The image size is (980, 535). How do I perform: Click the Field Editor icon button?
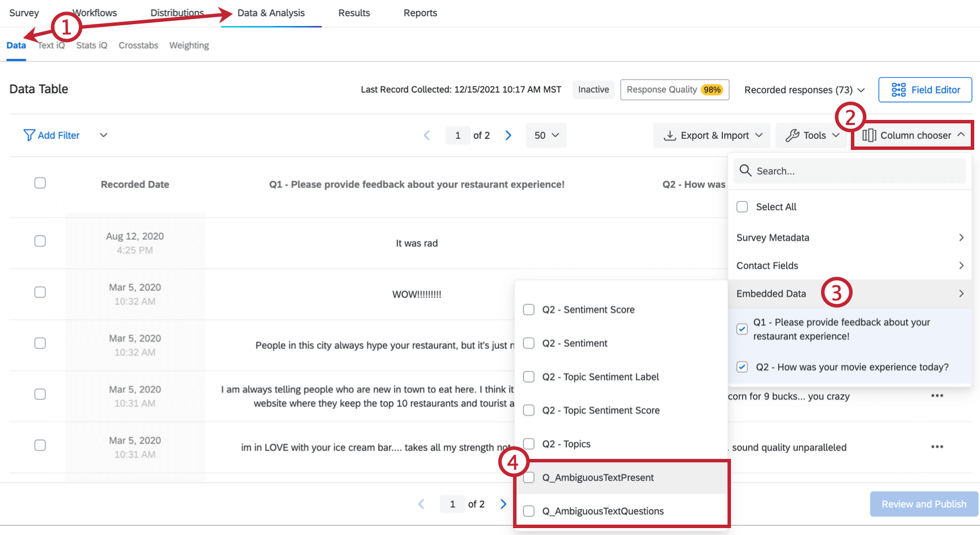pyautogui.click(x=898, y=90)
